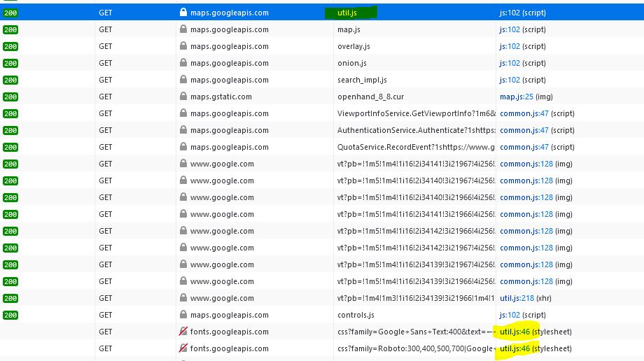644x361 pixels.
Task: Click the GET method of the onion.js request
Action: 105,63
